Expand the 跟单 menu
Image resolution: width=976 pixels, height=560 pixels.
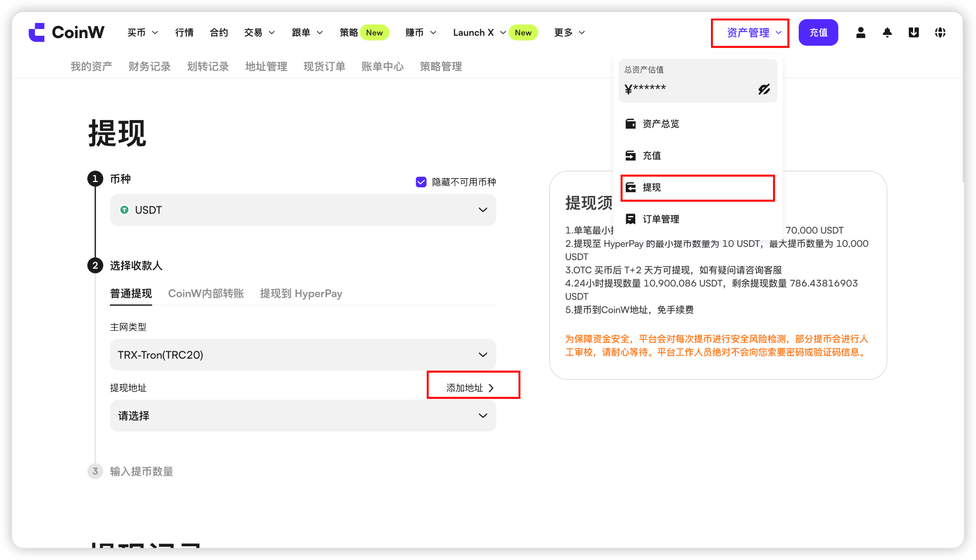click(x=307, y=32)
